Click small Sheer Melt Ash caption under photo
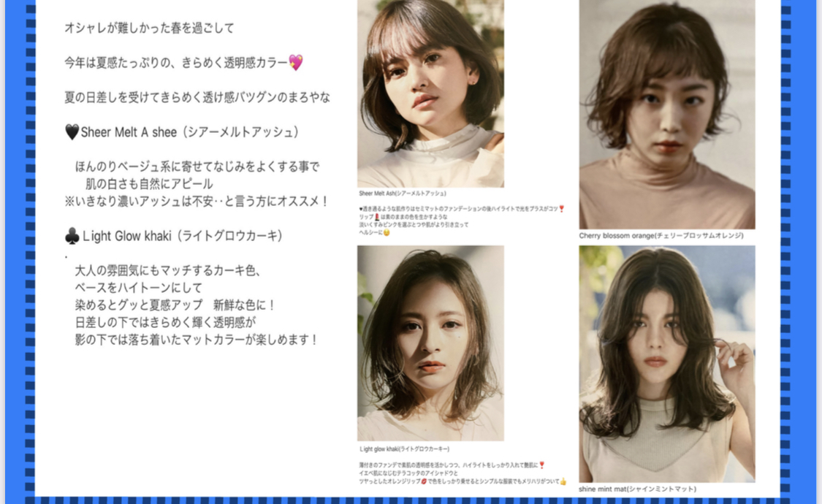Image resolution: width=822 pixels, height=504 pixels. tap(402, 194)
